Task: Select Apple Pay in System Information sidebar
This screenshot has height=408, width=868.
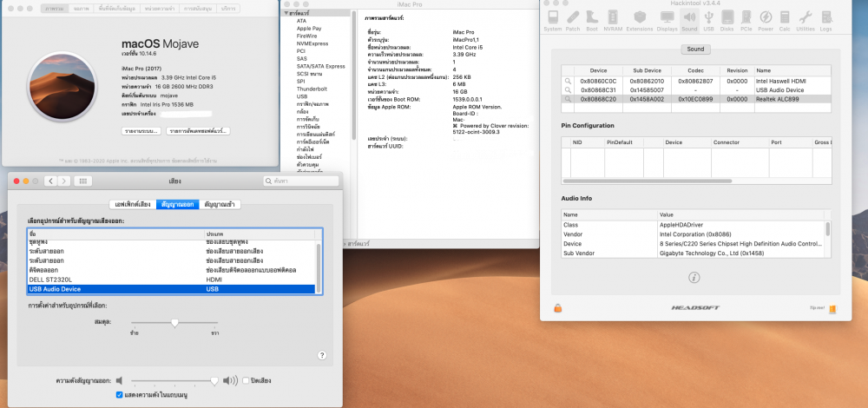Action: (308, 29)
